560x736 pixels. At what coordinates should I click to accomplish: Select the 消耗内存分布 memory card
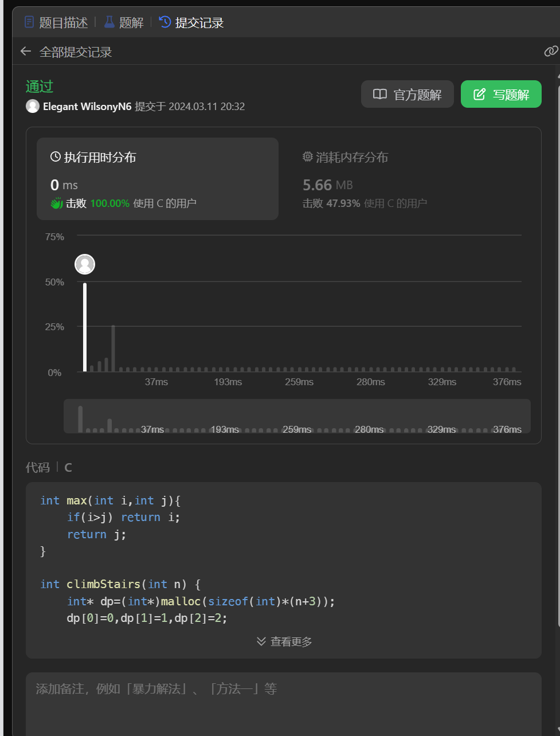[410, 179]
